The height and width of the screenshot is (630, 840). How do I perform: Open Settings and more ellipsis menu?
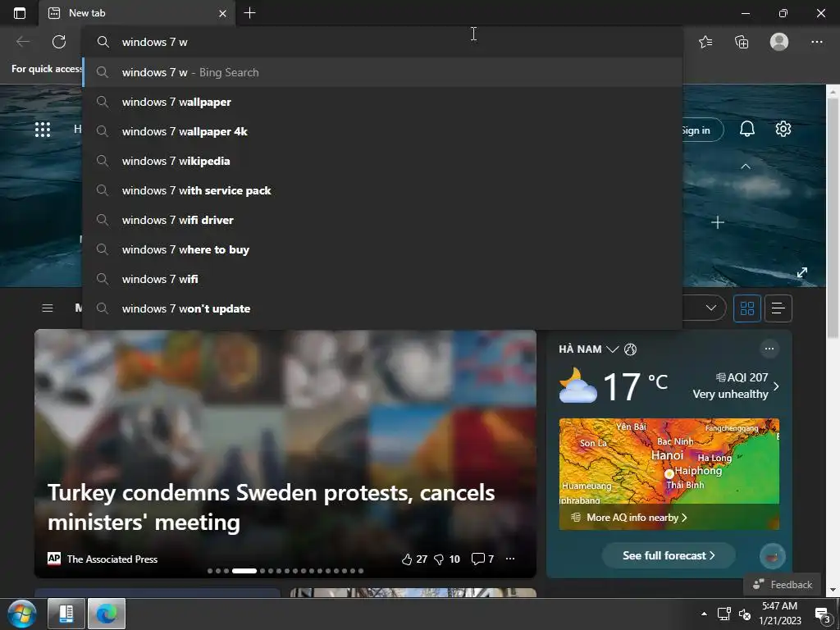click(816, 42)
